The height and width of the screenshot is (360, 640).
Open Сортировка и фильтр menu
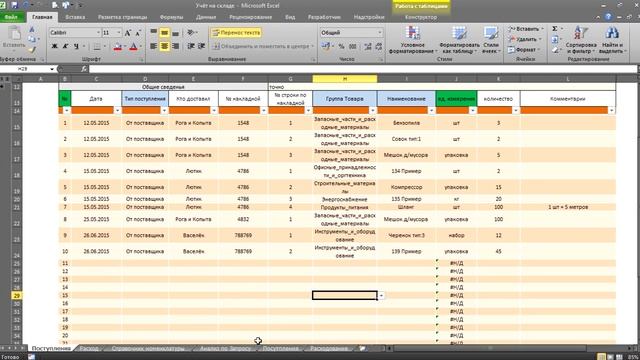581,40
